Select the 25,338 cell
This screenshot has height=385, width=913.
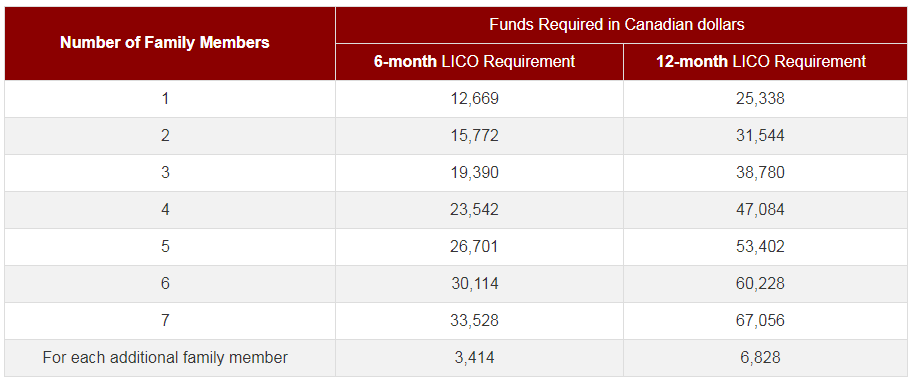760,98
